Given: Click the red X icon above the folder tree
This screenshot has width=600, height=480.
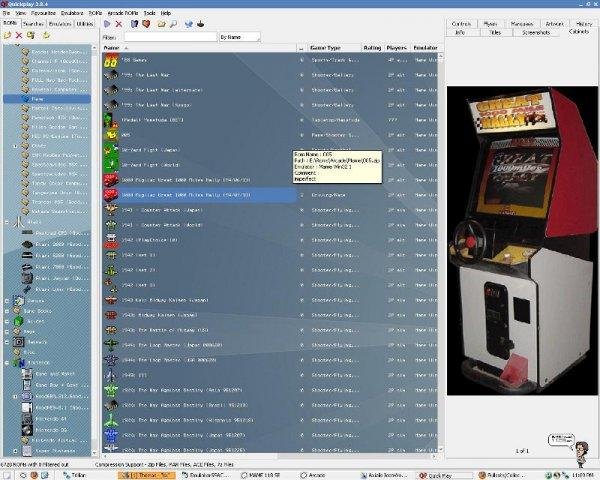Looking at the screenshot, I should click(19, 35).
